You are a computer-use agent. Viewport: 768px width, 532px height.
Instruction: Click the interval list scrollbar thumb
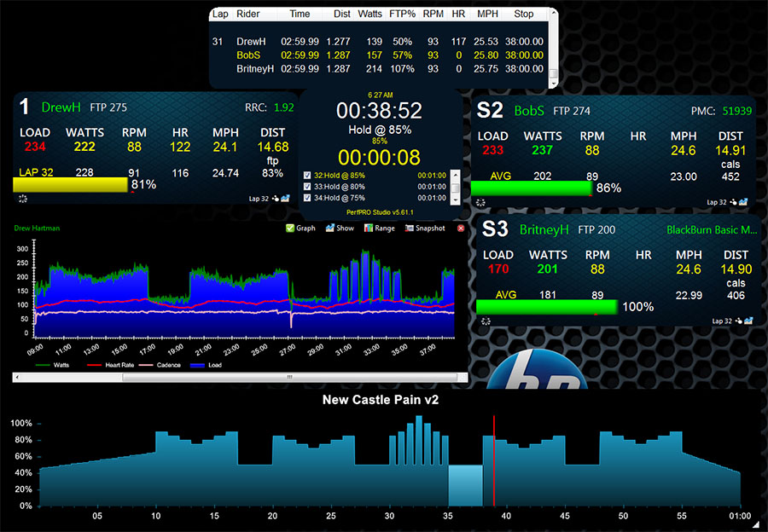point(455,188)
